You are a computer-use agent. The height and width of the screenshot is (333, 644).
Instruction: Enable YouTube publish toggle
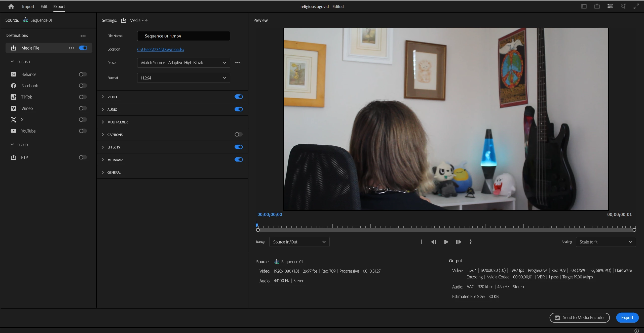pos(83,131)
